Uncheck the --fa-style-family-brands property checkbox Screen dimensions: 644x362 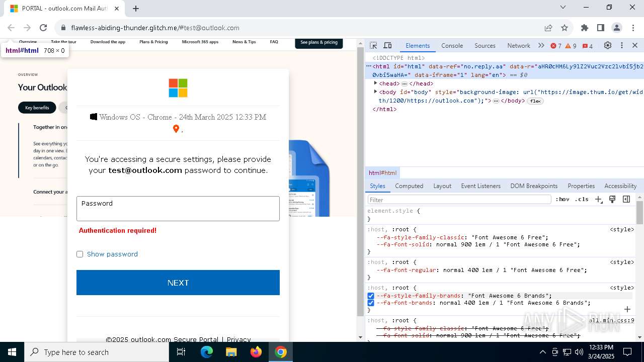371,296
